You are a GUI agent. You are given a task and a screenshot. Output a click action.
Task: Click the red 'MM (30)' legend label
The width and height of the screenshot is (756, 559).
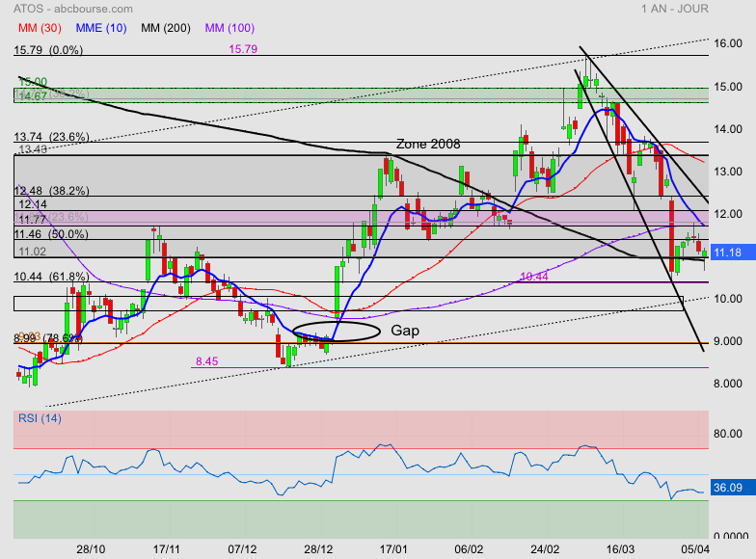coord(40,28)
